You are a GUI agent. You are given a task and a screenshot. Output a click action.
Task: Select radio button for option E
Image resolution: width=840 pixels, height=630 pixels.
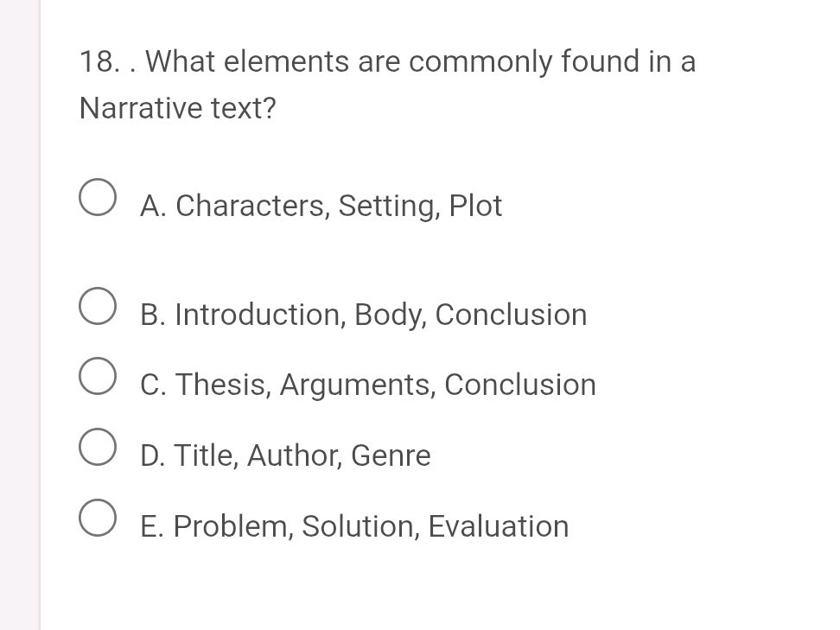click(x=97, y=517)
